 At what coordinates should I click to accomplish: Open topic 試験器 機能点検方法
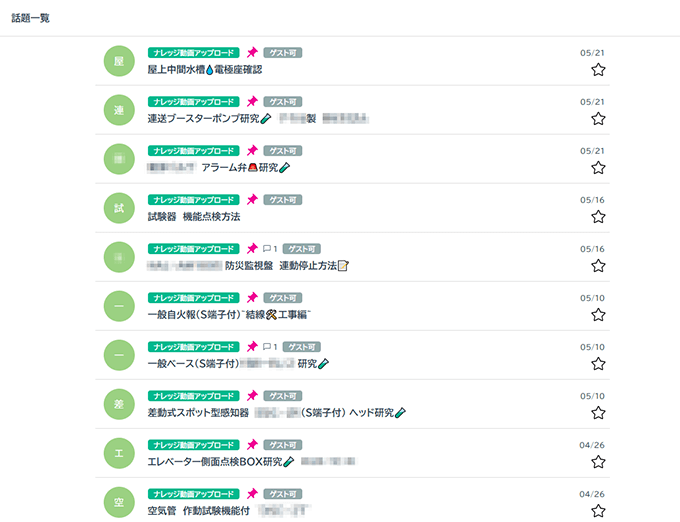[x=194, y=216]
